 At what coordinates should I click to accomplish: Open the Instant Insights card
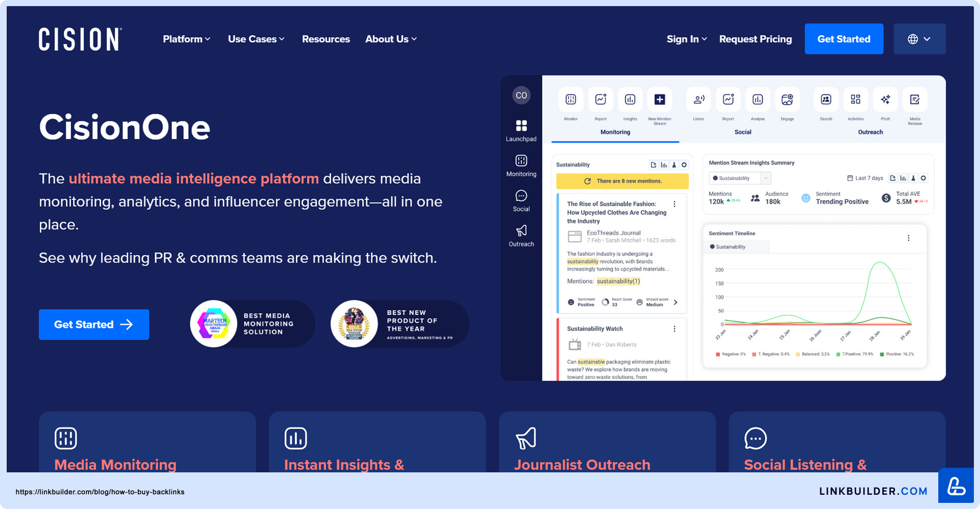pyautogui.click(x=377, y=442)
